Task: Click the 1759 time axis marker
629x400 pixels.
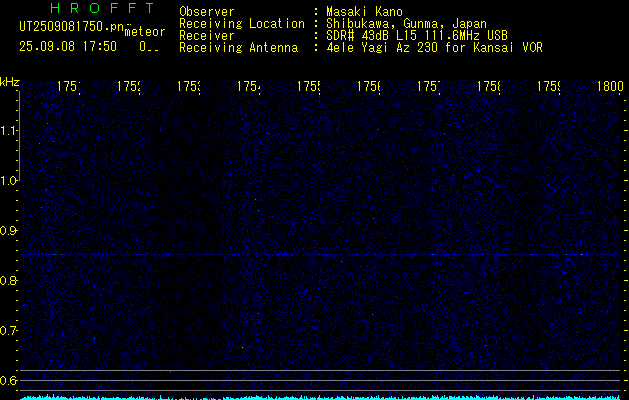Action: pyautogui.click(x=549, y=86)
